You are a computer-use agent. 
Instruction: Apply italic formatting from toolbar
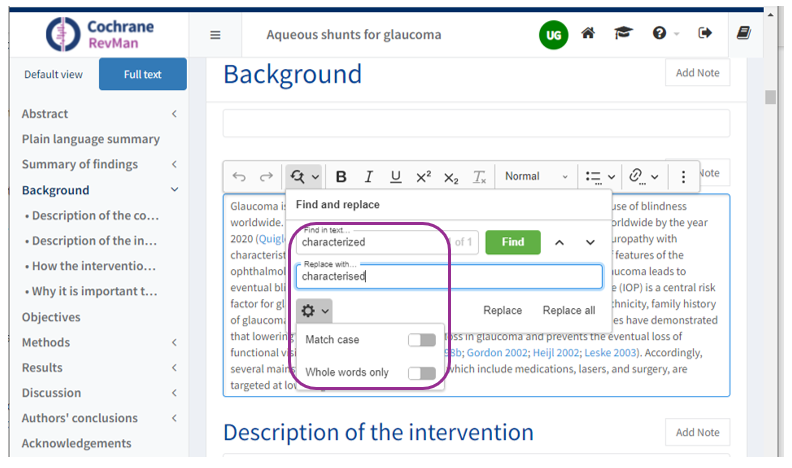pyautogui.click(x=368, y=177)
